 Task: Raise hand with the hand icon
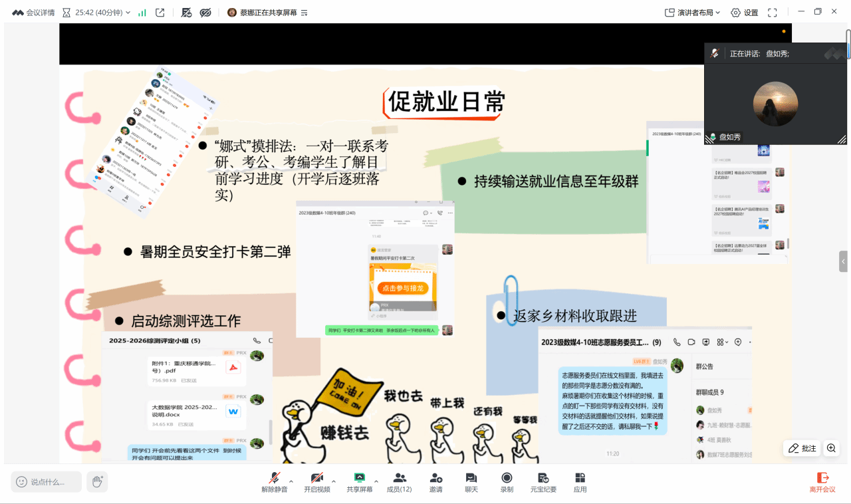tap(97, 481)
